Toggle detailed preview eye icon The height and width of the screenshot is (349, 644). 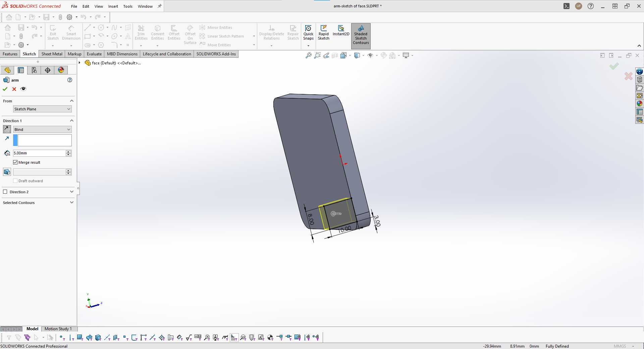(x=23, y=89)
